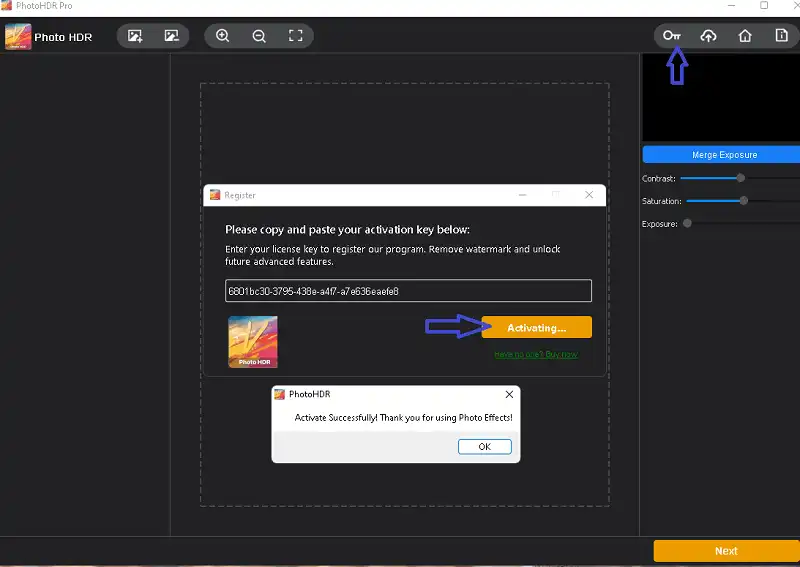
Task: Open registration with the key icon
Action: [672, 37]
